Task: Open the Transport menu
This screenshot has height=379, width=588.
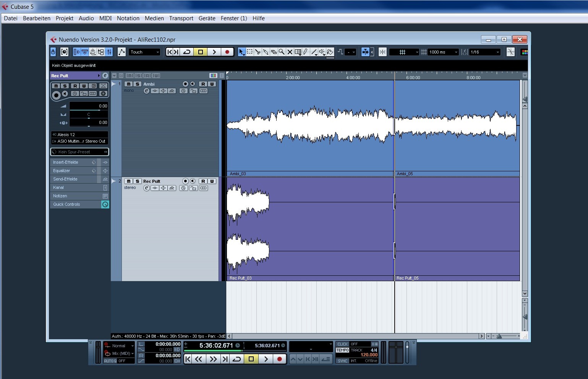Action: (x=181, y=18)
